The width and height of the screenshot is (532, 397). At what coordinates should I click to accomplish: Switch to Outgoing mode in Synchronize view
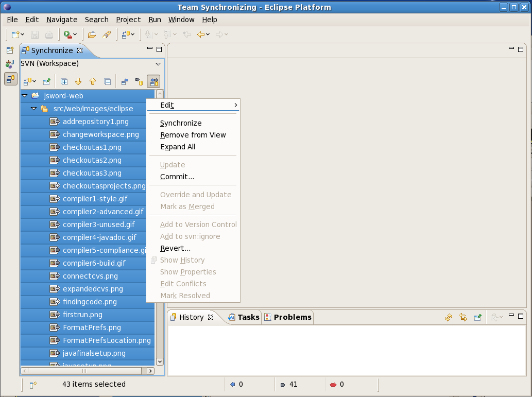(139, 81)
